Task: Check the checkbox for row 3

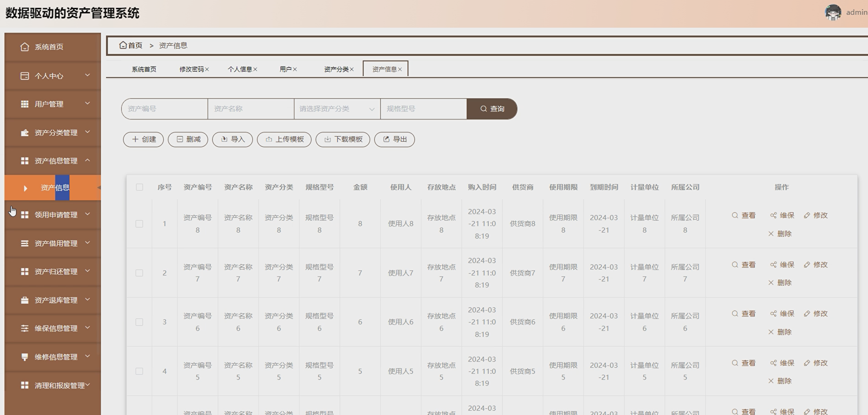Action: tap(139, 322)
